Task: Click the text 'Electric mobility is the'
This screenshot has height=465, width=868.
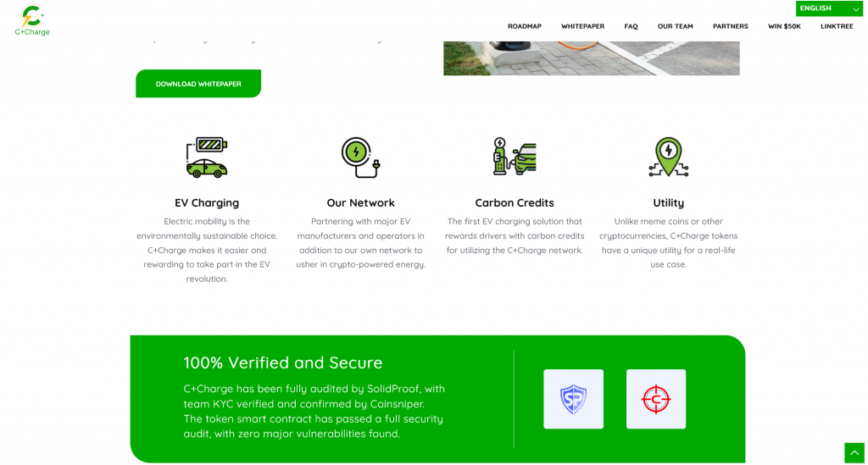Action: [207, 221]
